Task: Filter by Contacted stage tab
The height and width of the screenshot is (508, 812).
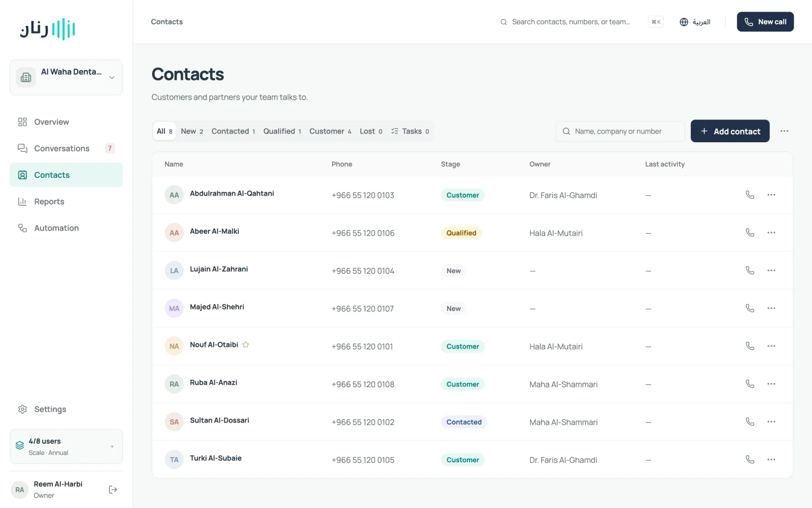Action: (233, 131)
